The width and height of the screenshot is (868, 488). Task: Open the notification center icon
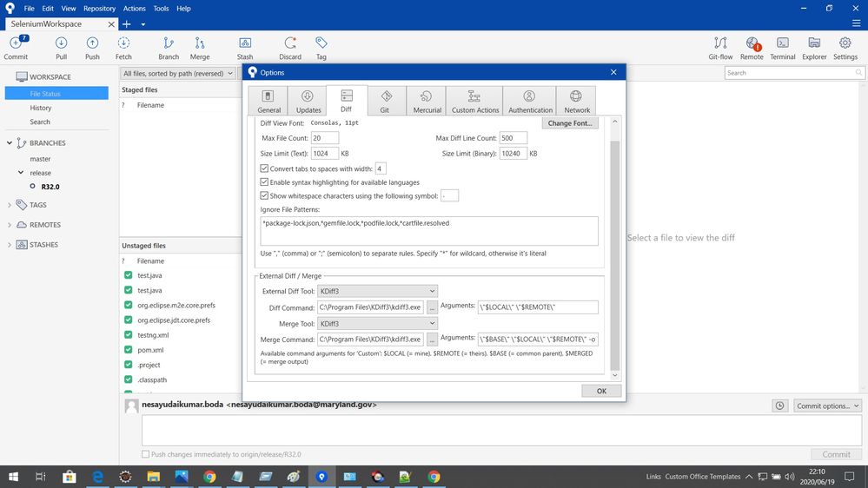point(849,477)
